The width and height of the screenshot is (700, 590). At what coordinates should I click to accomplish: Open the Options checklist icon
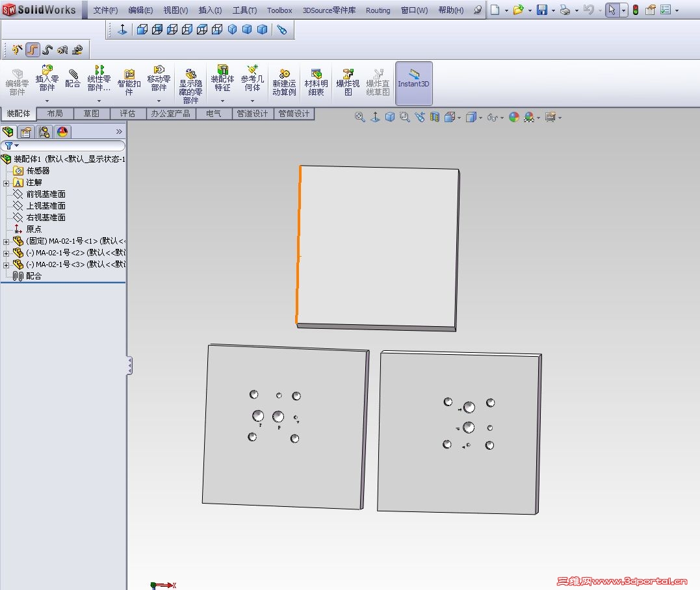665,10
